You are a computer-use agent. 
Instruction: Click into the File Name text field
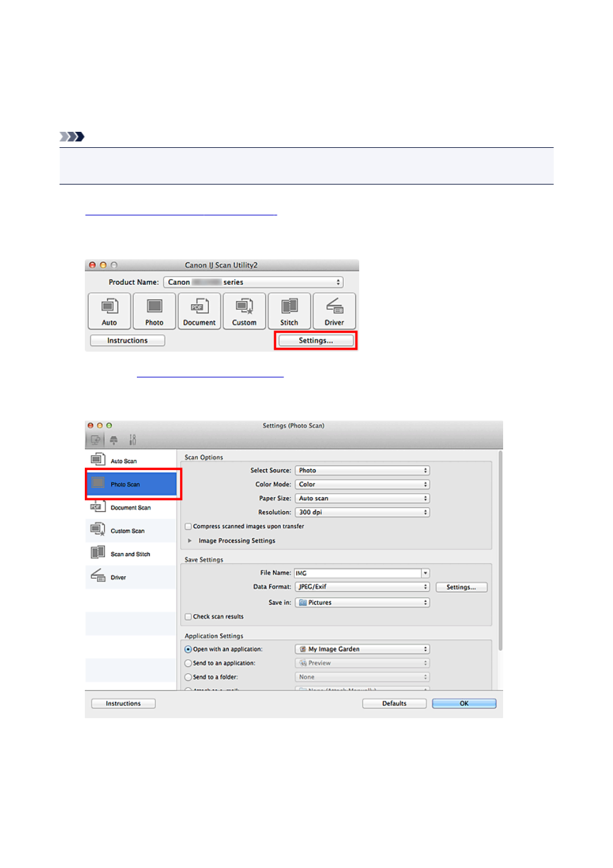357,573
